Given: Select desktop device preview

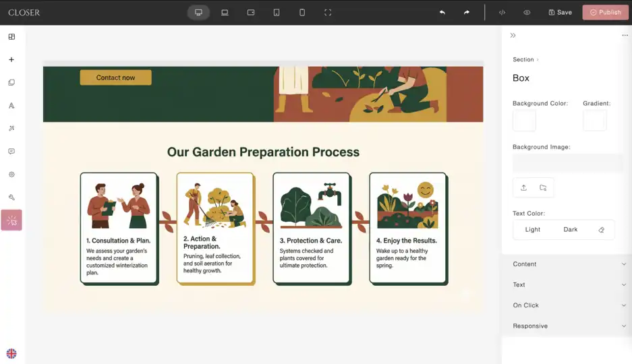Looking at the screenshot, I should (198, 13).
